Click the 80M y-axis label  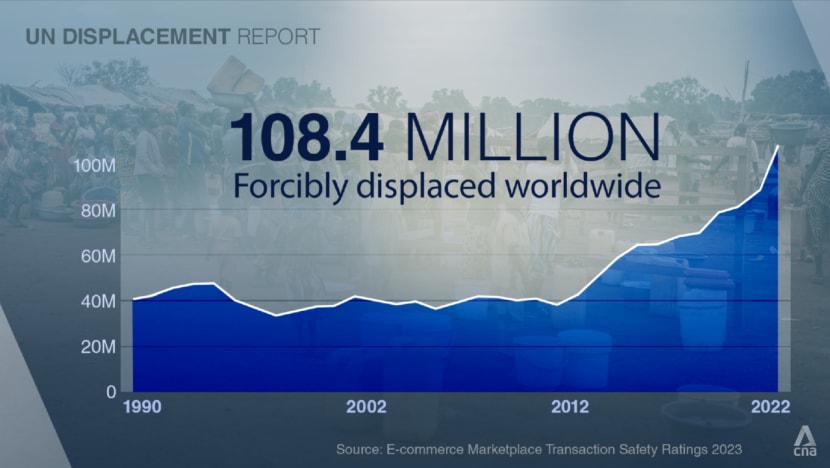97,211
